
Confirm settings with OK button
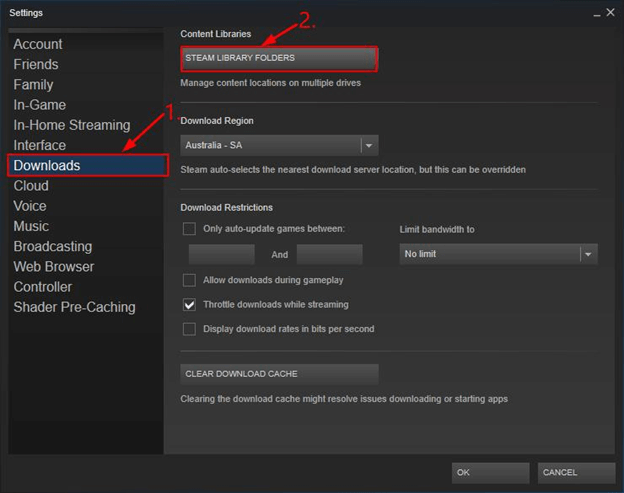pyautogui.click(x=490, y=472)
